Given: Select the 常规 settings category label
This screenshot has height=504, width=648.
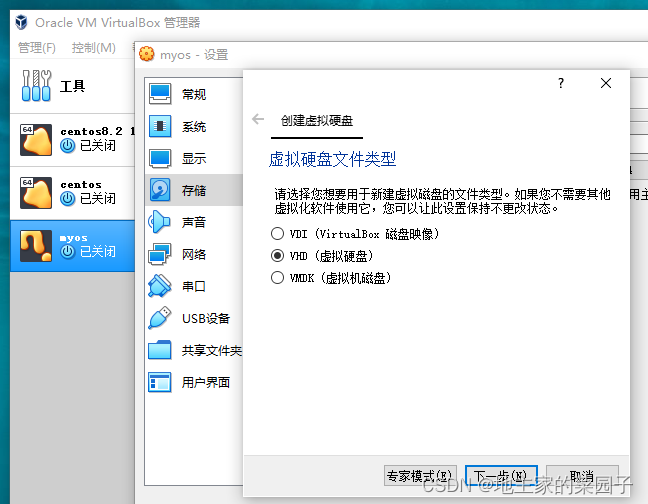Looking at the screenshot, I should click(194, 94).
